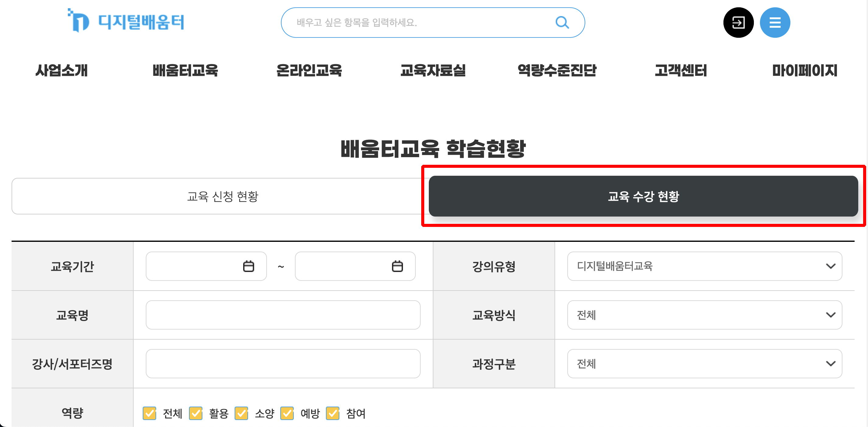Toggle the 활용 checkbox

click(196, 413)
